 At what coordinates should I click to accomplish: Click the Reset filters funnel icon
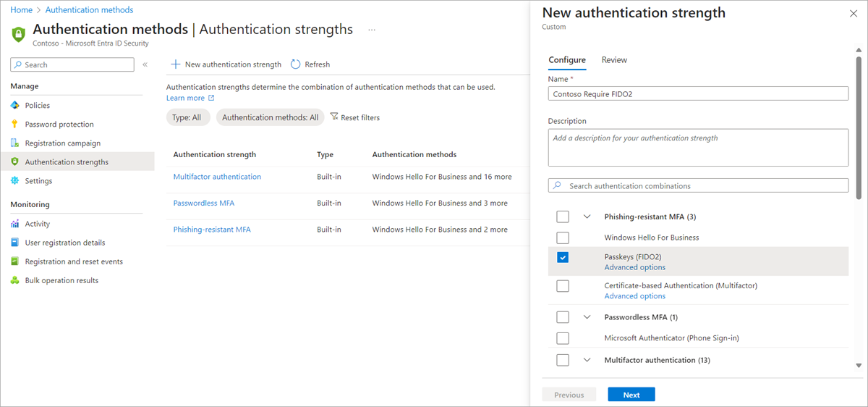pos(333,117)
